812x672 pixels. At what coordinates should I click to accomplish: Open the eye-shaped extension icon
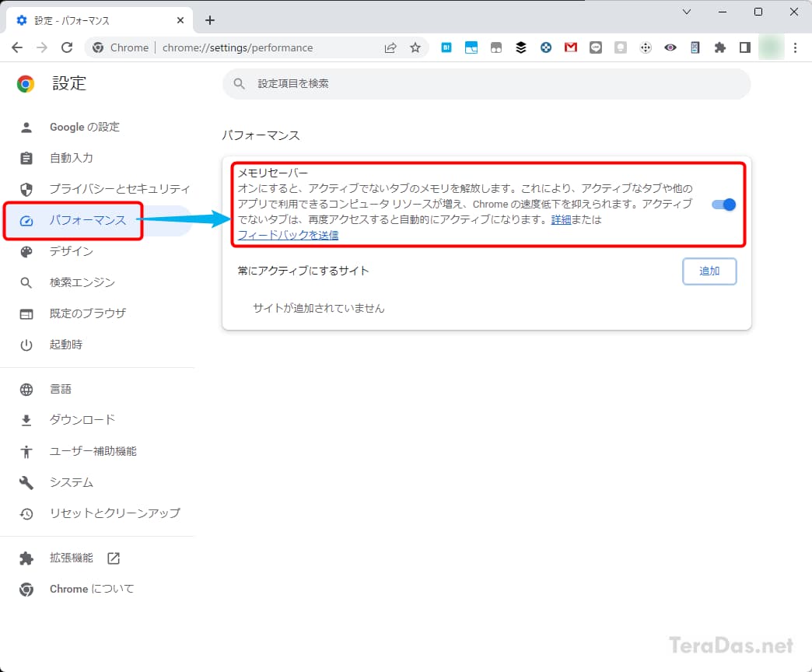[x=670, y=47]
